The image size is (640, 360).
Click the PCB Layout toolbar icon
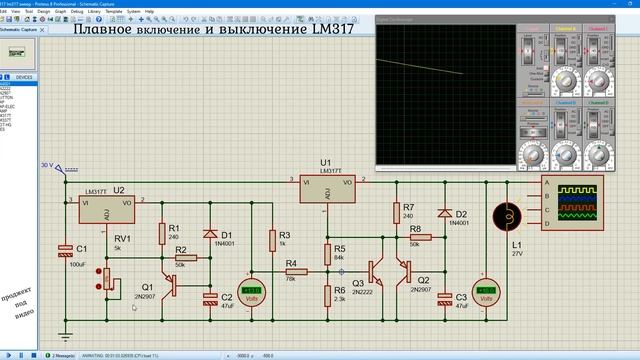click(x=42, y=19)
